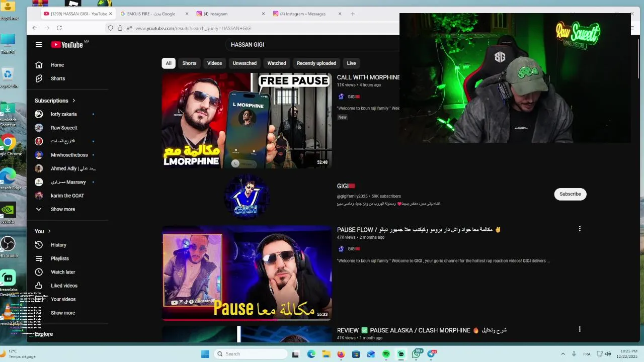
Task: Select the Shorts filter chip
Action: [x=189, y=63]
